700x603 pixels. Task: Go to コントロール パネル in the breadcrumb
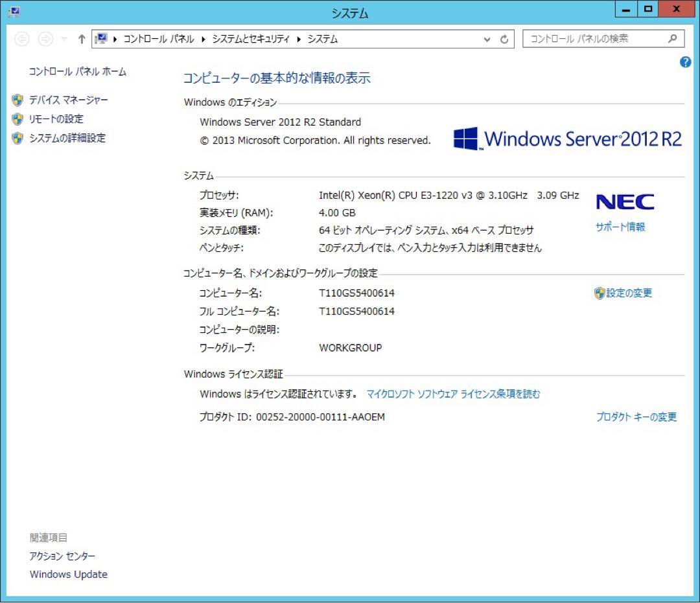coord(159,39)
